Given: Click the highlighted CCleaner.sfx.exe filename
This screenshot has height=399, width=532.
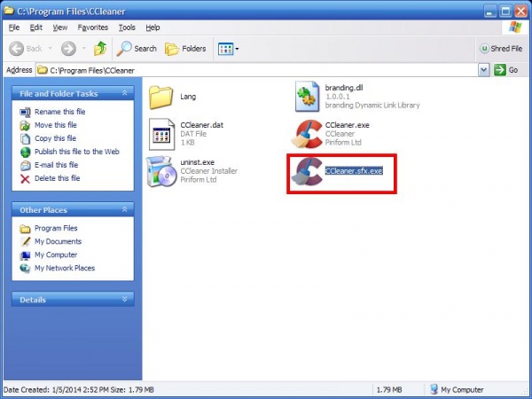Looking at the screenshot, I should (354, 170).
